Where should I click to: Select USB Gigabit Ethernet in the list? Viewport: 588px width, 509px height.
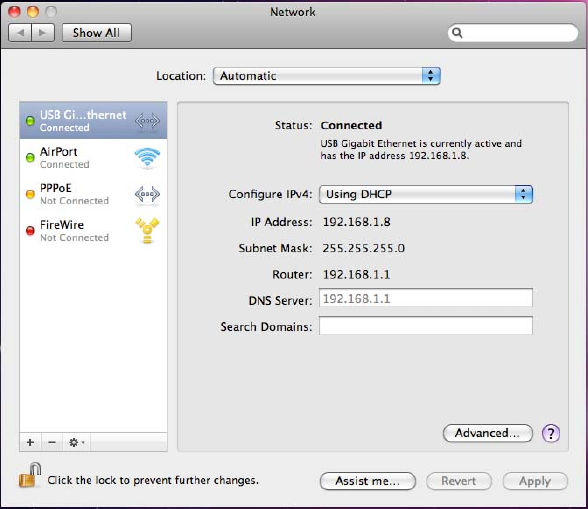click(x=93, y=120)
